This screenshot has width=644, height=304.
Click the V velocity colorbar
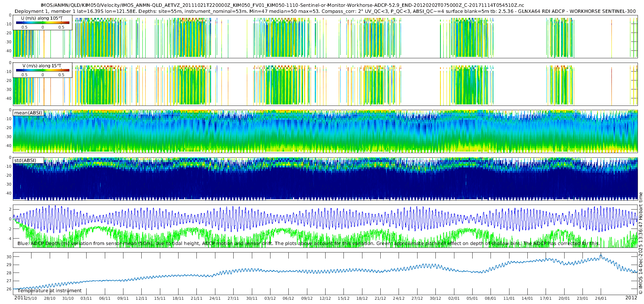click(43, 70)
